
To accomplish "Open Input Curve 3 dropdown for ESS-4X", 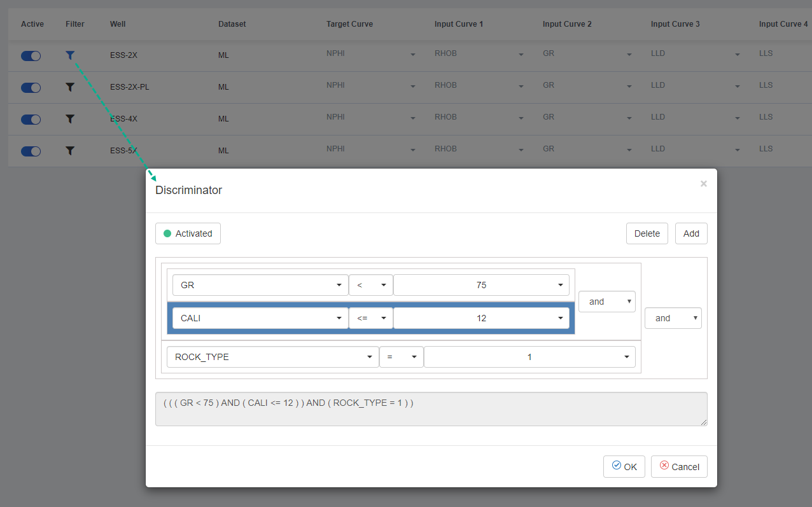I will tap(696, 118).
